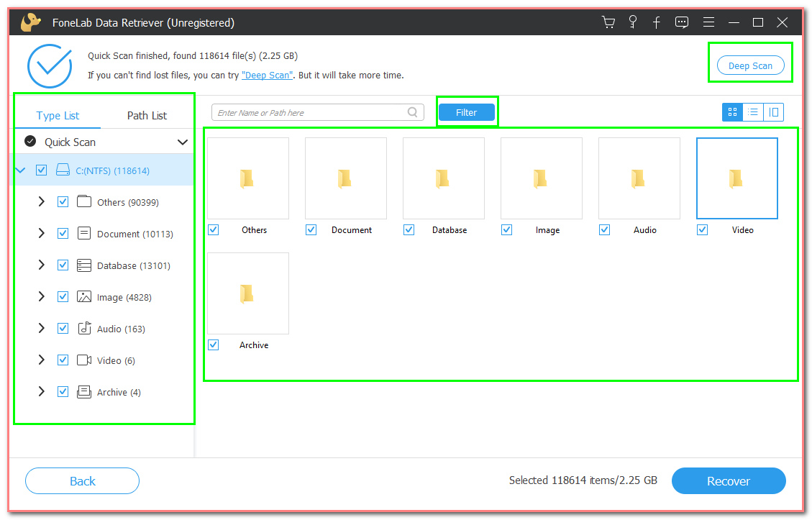
Task: Select the Database folder thumbnail
Action: point(444,178)
